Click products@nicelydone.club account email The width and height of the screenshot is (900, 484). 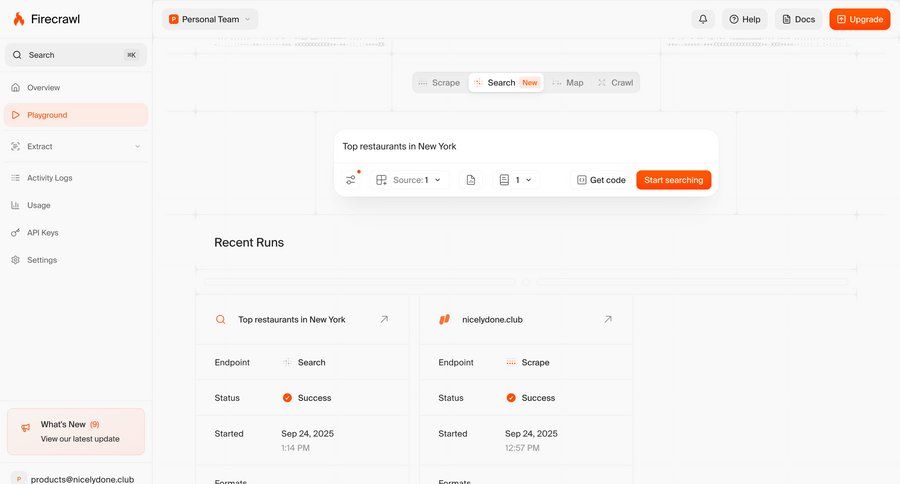pyautogui.click(x=82, y=479)
